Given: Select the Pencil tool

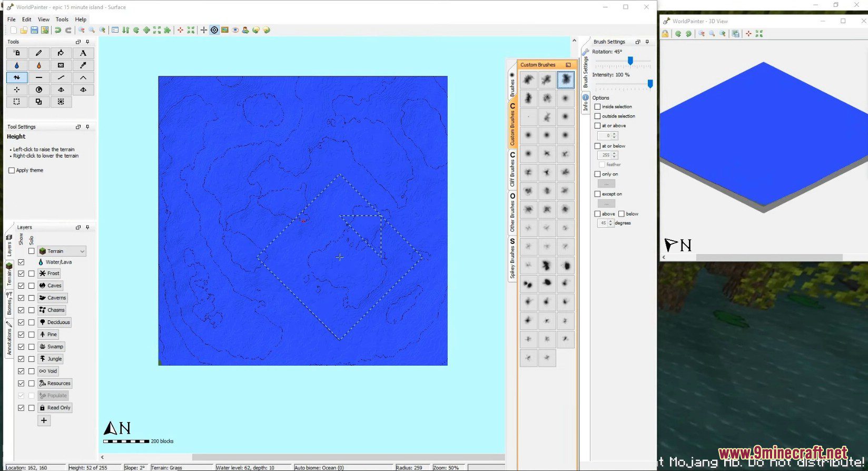Looking at the screenshot, I should pos(39,53).
